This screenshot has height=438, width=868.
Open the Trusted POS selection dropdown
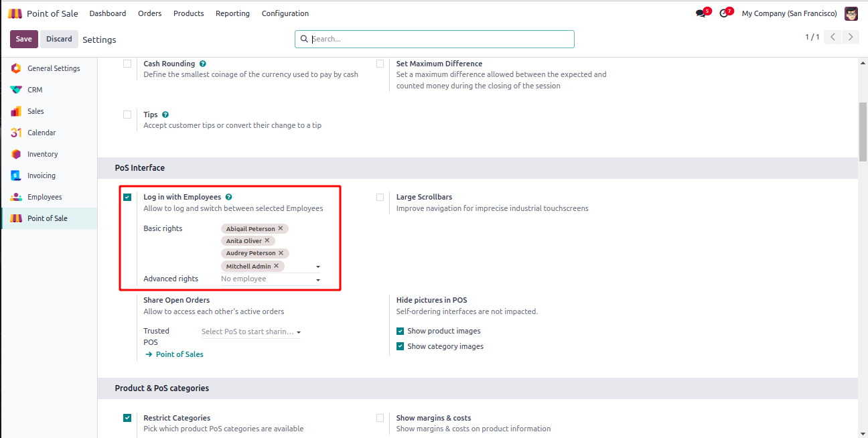(299, 332)
